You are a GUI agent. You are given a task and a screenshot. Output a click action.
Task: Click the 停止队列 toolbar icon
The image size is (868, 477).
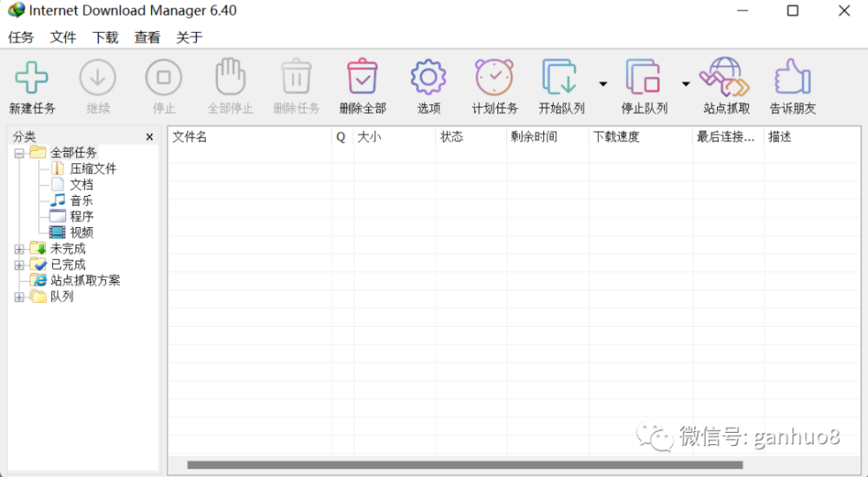pyautogui.click(x=642, y=77)
